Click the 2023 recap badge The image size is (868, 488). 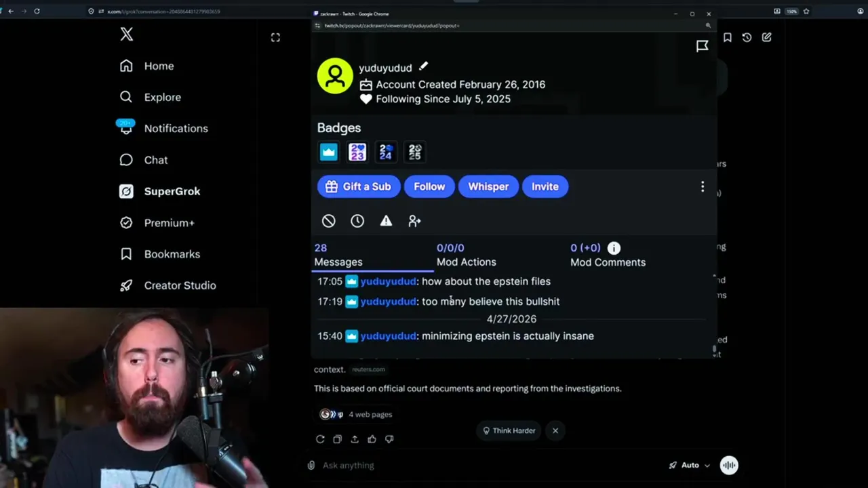tap(357, 152)
